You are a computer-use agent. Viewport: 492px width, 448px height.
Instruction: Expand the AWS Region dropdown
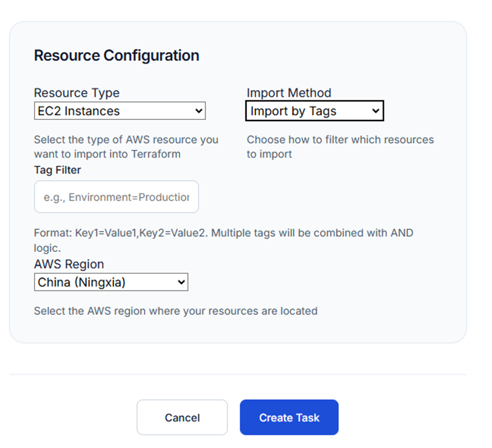tap(111, 282)
